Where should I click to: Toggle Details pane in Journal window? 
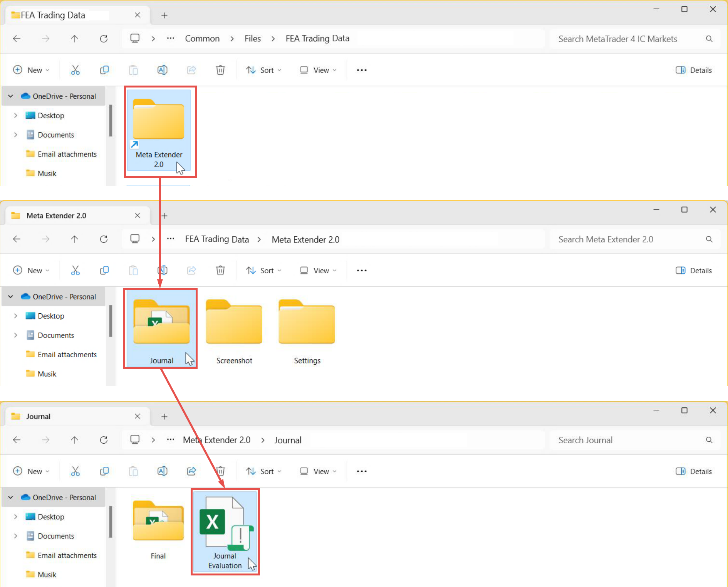click(x=694, y=471)
